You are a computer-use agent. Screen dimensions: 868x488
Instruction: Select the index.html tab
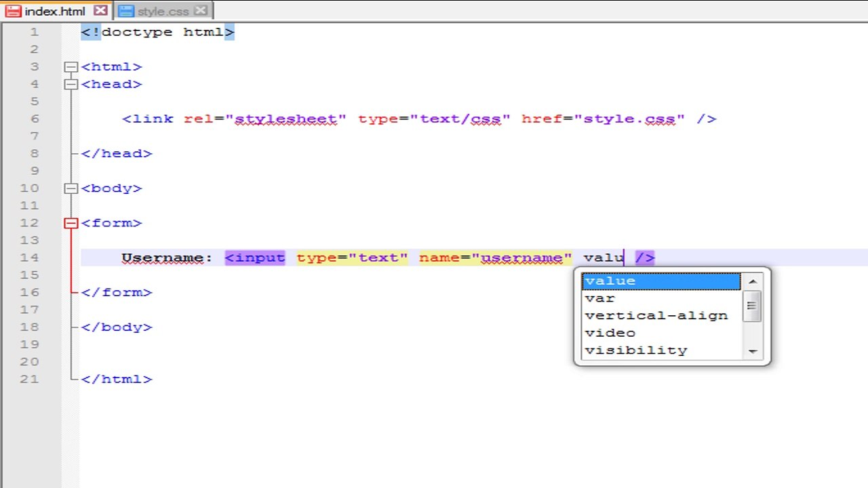tap(56, 11)
